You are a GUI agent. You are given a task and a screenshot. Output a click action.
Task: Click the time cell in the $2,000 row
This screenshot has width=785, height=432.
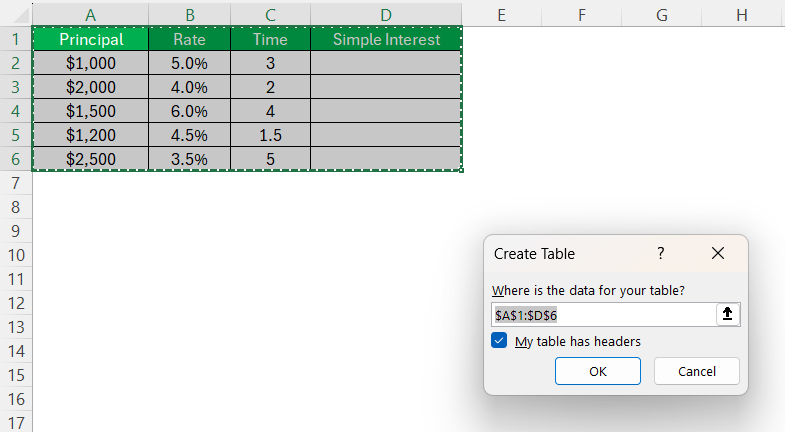tap(270, 87)
